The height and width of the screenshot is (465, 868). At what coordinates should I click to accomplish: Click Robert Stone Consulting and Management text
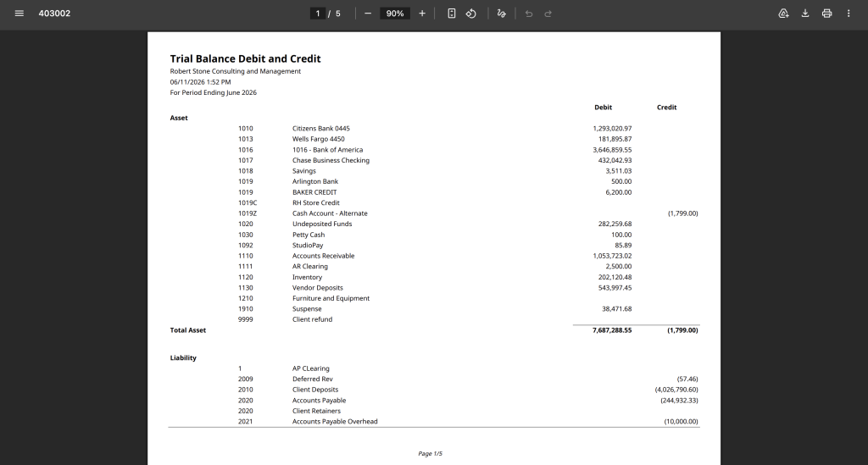[x=236, y=71]
